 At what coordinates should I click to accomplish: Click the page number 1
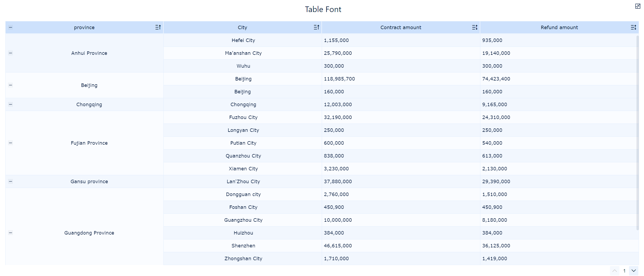(x=624, y=271)
